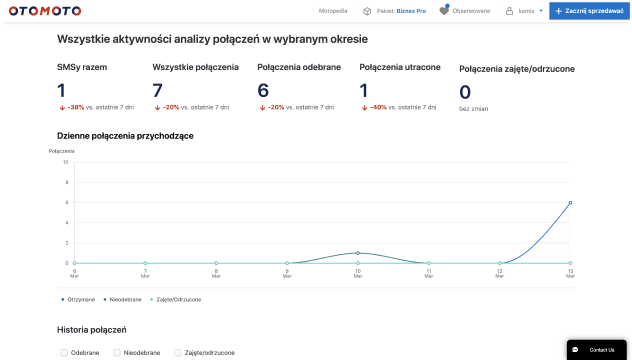
Task: Open the OTOMOTO logo home link
Action: [x=45, y=11]
